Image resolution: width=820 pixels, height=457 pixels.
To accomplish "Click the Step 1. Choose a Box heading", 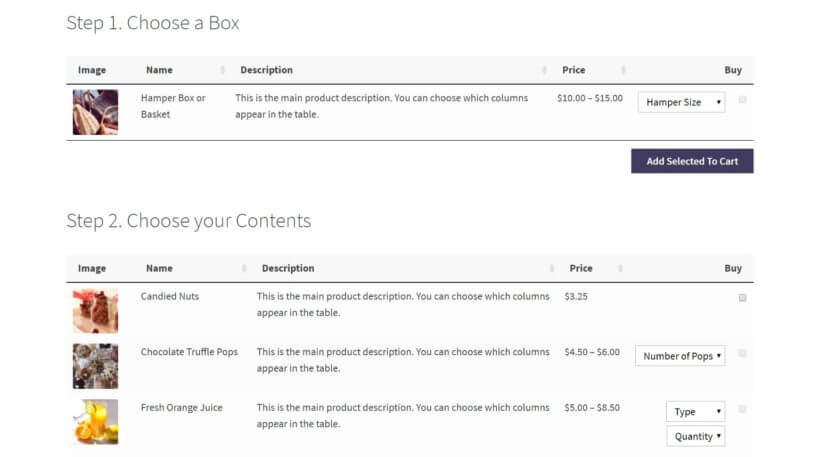I will [153, 23].
